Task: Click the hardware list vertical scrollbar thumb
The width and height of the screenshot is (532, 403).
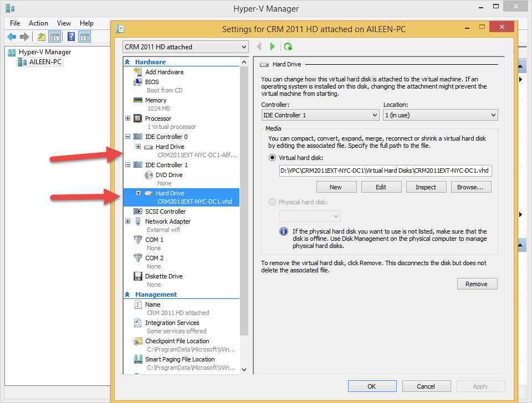Action: pos(244,201)
